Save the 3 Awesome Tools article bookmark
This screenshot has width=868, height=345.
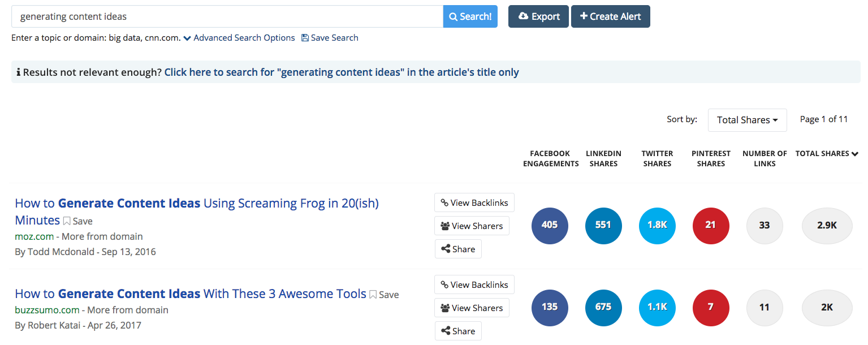tap(384, 295)
